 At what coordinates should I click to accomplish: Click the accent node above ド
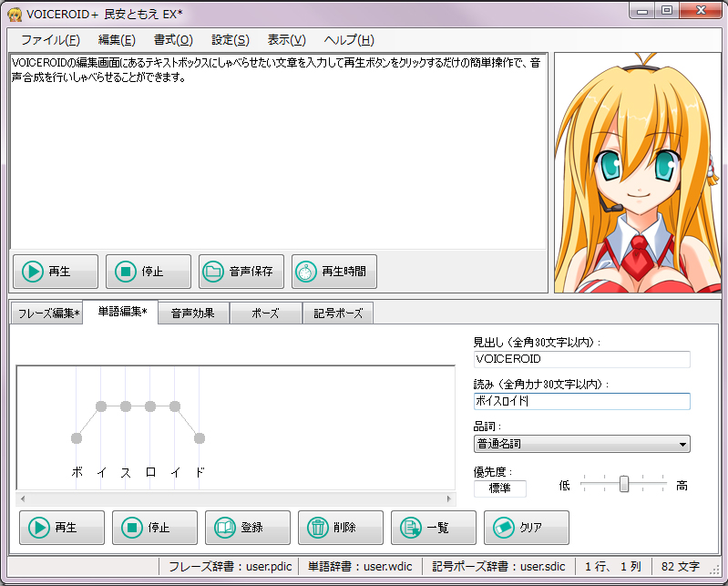pos(200,437)
